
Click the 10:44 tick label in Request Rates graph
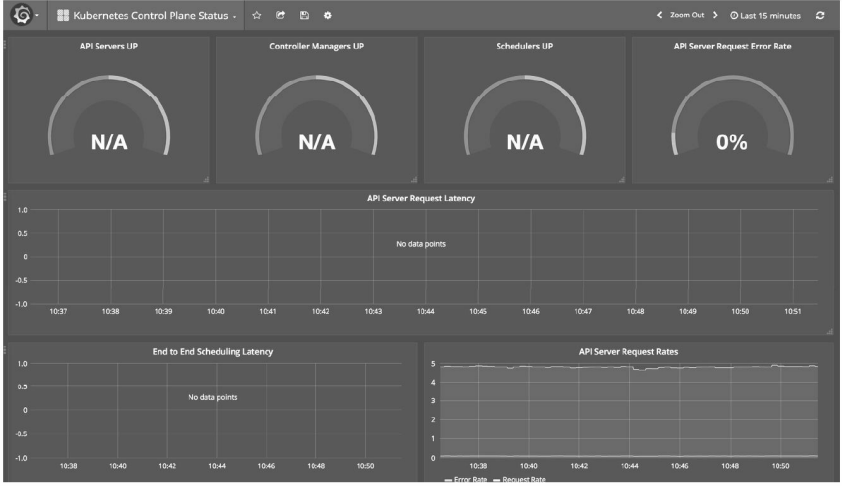[629, 466]
